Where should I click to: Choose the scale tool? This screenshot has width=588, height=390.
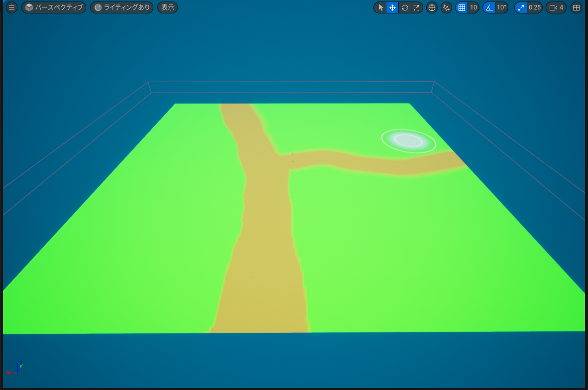(417, 7)
